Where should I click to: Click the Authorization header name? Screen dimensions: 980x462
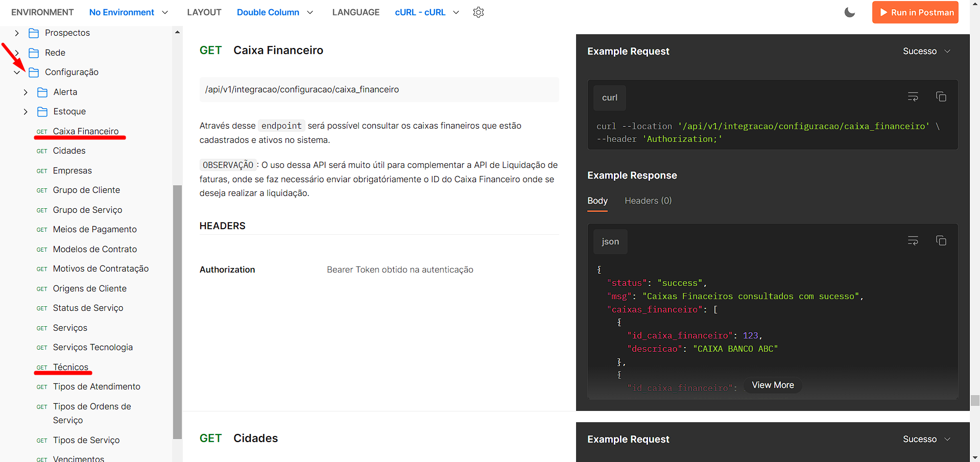(227, 270)
